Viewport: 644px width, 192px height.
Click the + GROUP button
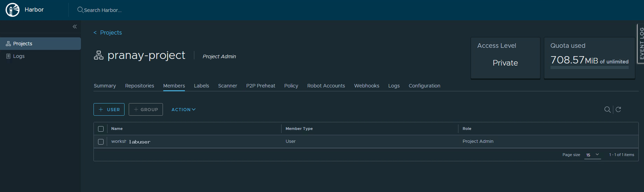(x=146, y=109)
